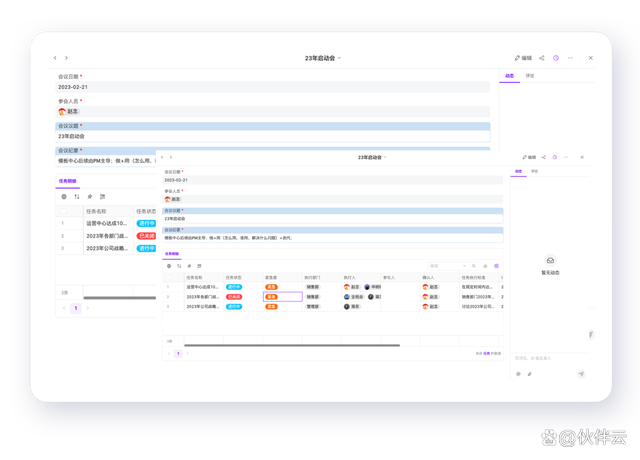Open the three-dots more menu in background window
This screenshot has width=640, height=460.
[x=570, y=58]
